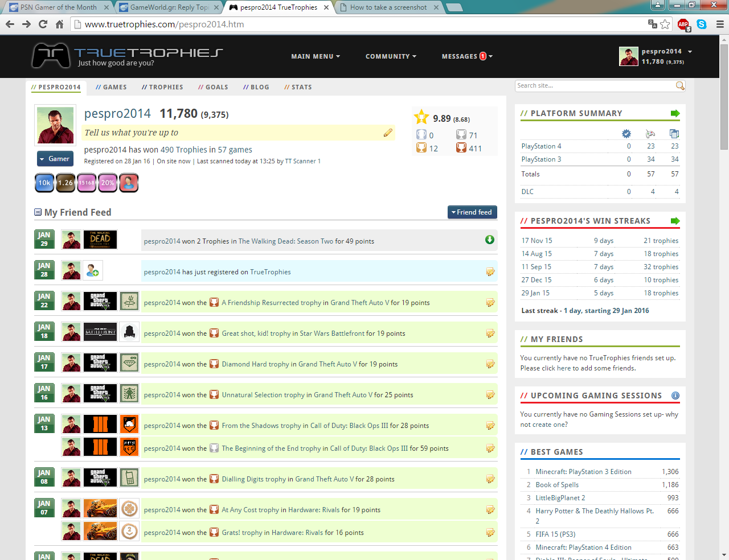Click the Unnatural Selection trophy link

click(263, 395)
